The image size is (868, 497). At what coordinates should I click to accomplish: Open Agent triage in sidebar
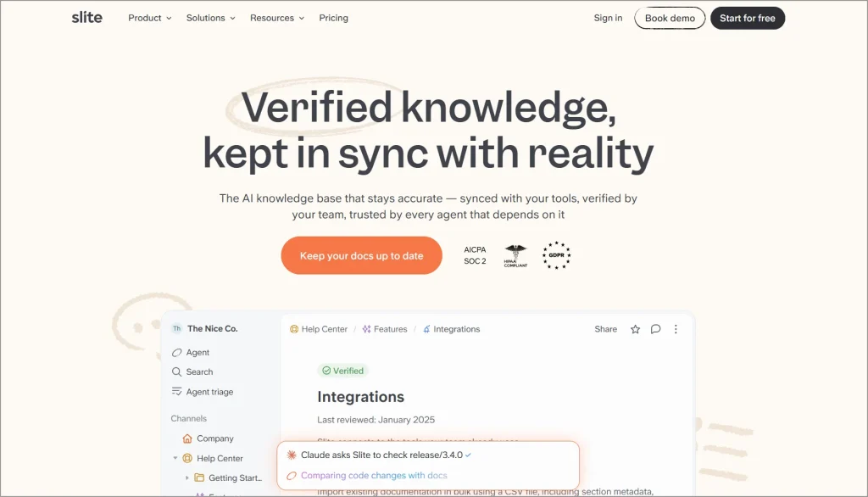click(x=203, y=392)
